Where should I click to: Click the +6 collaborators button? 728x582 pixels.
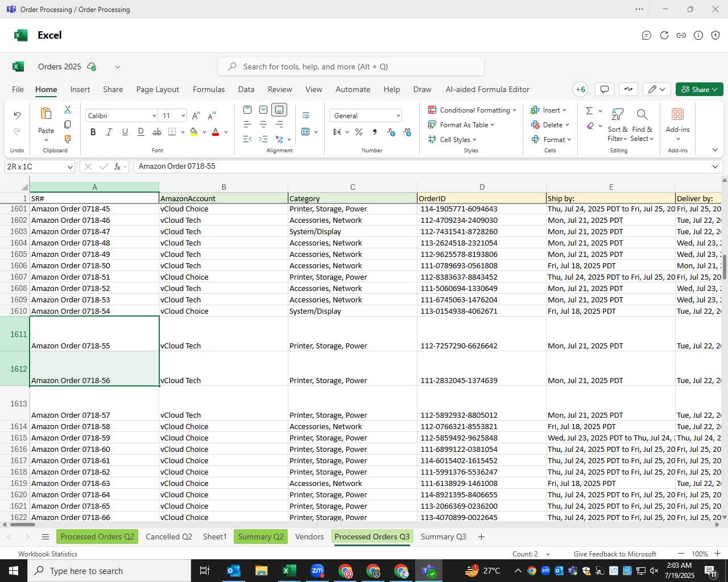[x=581, y=89]
